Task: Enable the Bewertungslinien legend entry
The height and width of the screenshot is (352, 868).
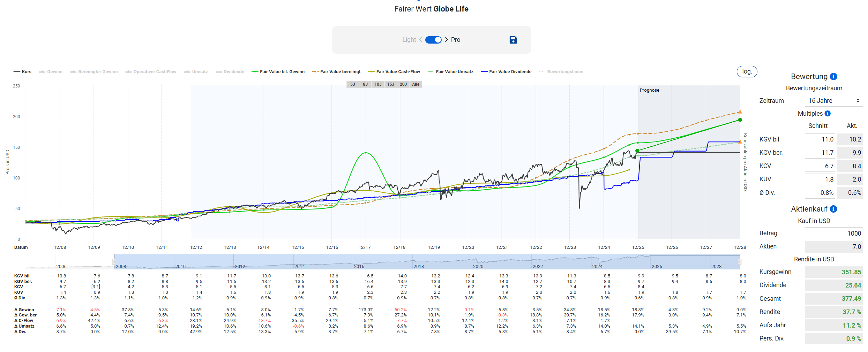Action: point(561,72)
